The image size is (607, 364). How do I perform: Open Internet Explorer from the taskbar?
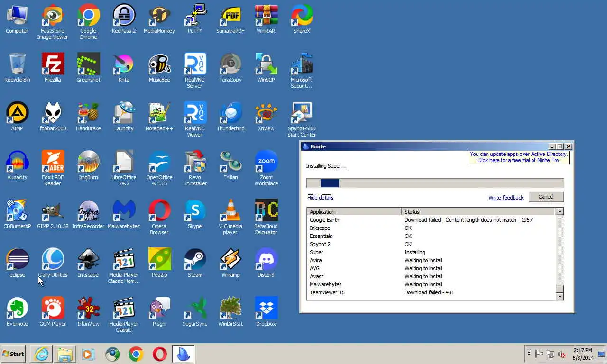[x=41, y=354]
